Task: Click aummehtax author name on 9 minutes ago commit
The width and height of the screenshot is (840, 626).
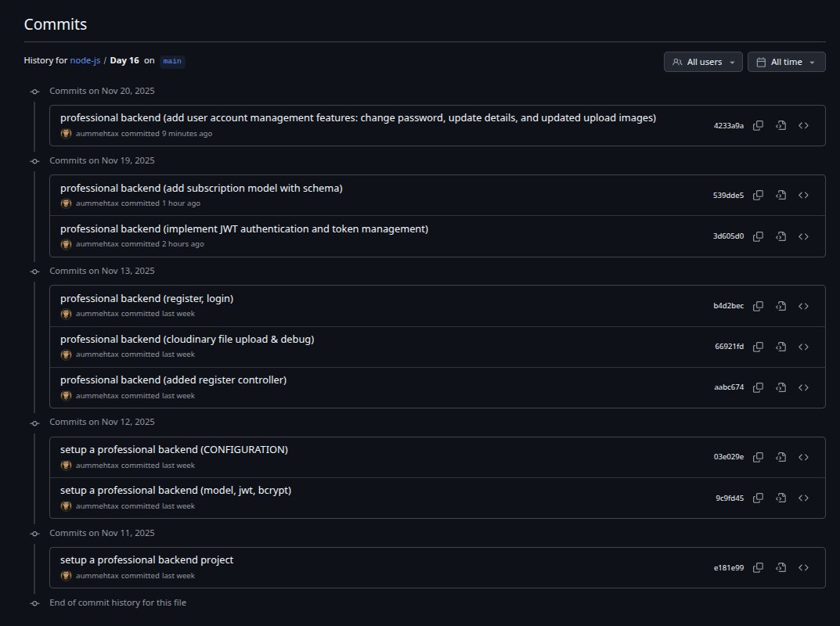Action: click(97, 133)
